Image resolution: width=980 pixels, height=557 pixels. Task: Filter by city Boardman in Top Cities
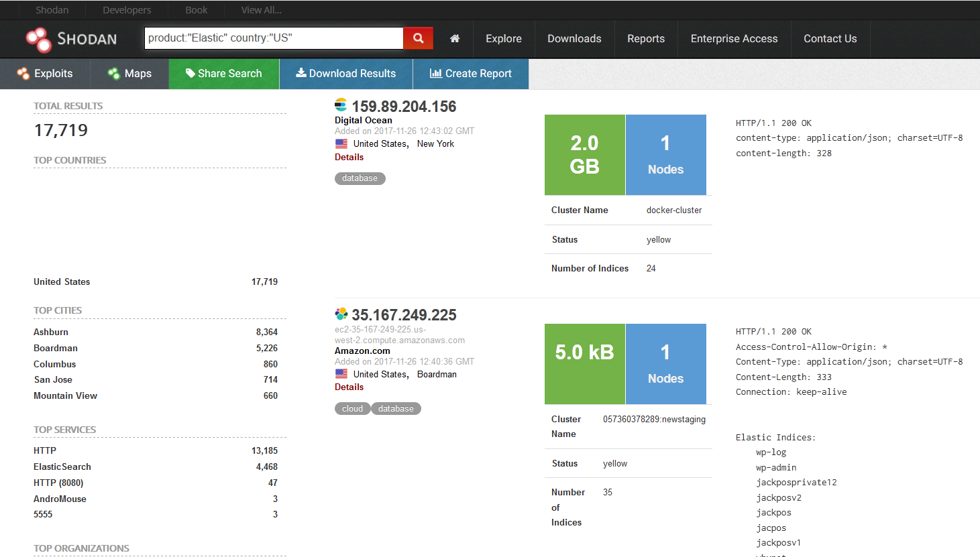coord(56,348)
